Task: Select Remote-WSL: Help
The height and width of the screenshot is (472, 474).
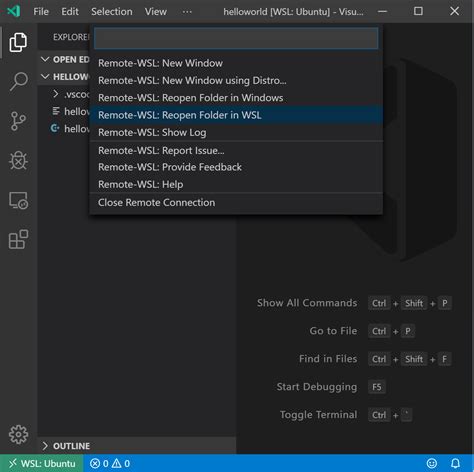Action: tap(236, 184)
